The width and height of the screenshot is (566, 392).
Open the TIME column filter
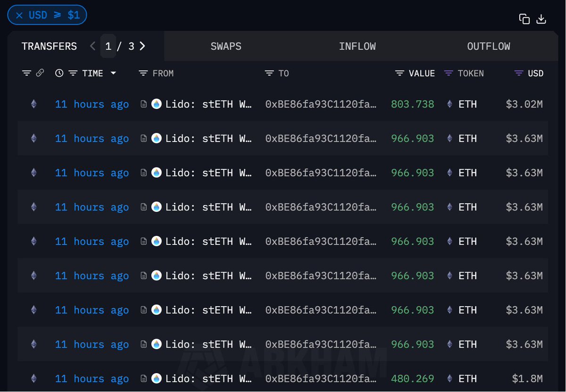coord(73,73)
